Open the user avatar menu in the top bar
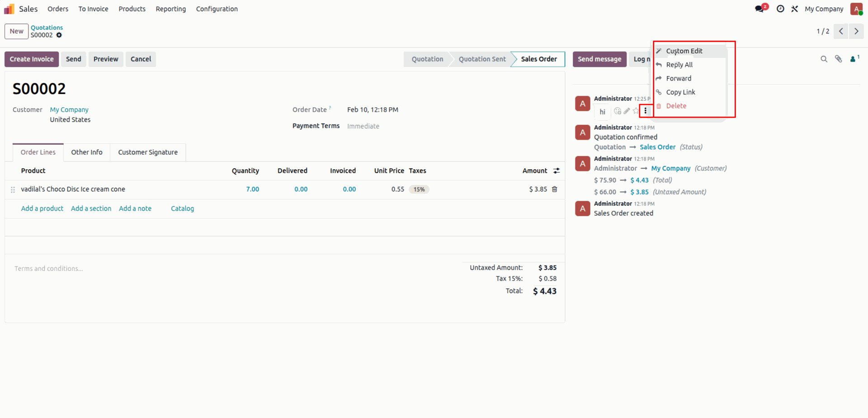 (x=856, y=9)
